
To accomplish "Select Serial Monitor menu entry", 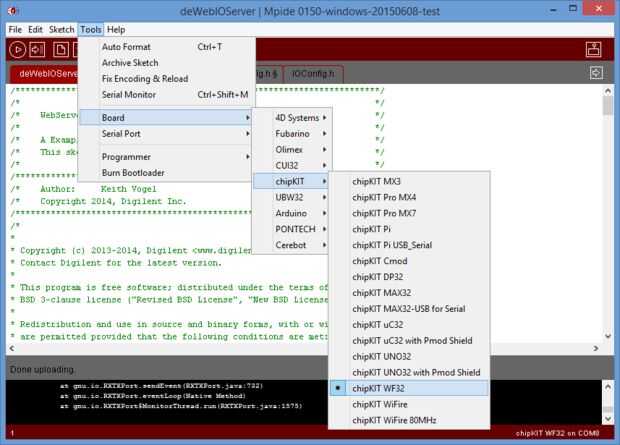I will coord(166,95).
